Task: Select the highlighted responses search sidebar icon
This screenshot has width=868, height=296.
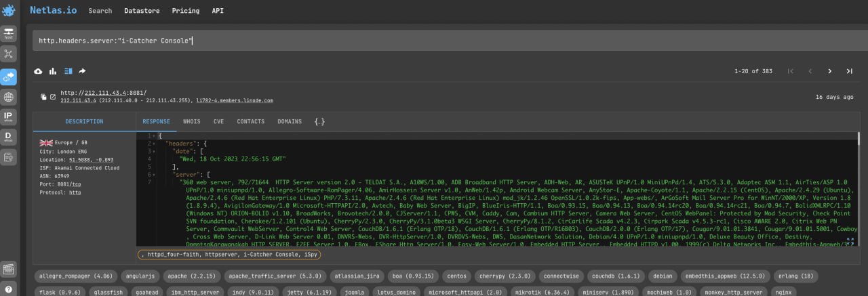Action: (8, 76)
